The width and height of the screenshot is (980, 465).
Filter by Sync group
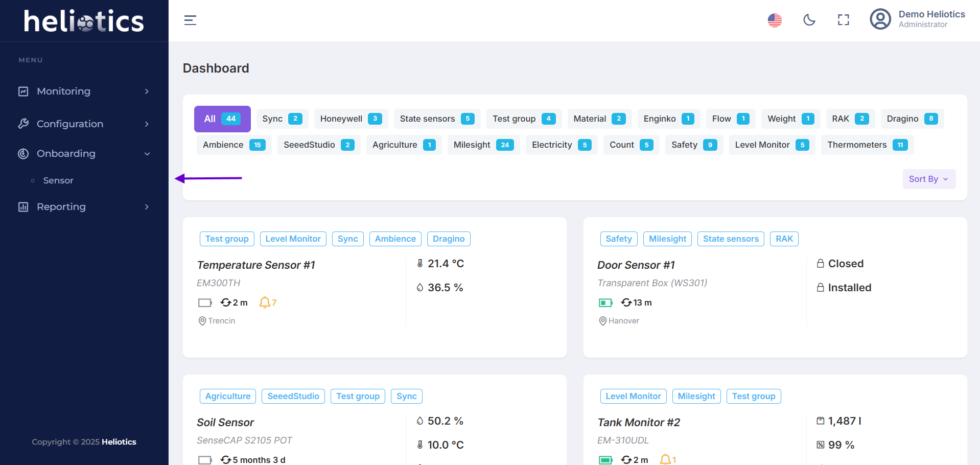click(x=282, y=119)
